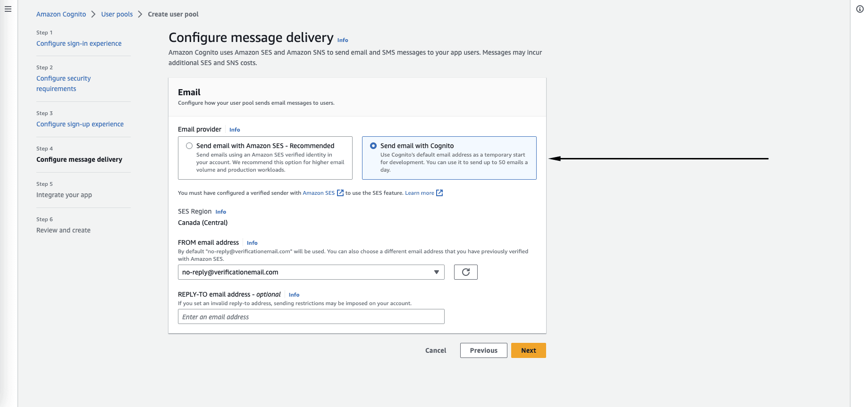This screenshot has width=868, height=407.
Task: Open Info next to Configure message delivery
Action: [x=343, y=40]
